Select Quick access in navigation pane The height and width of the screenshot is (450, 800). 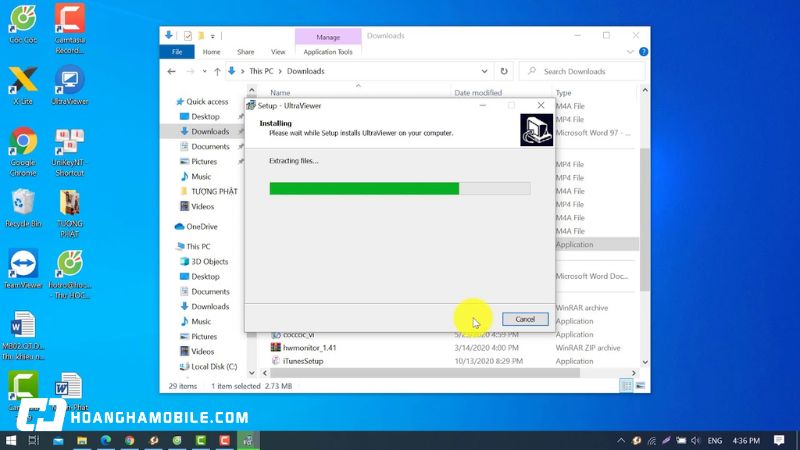click(x=207, y=102)
